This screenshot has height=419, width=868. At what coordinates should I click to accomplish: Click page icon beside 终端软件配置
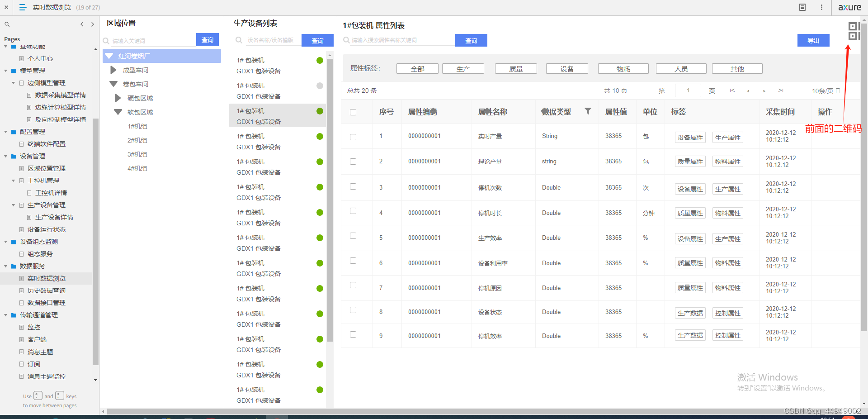point(22,144)
